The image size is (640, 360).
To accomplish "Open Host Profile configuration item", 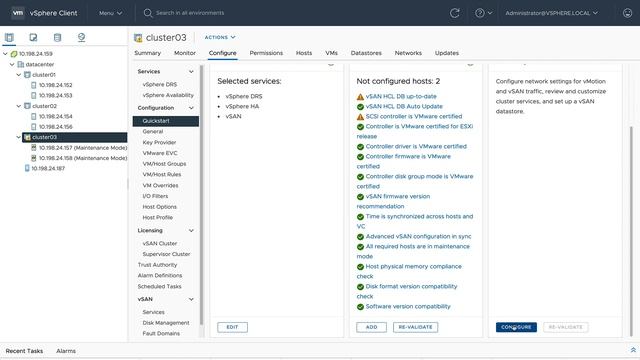I will [158, 218].
